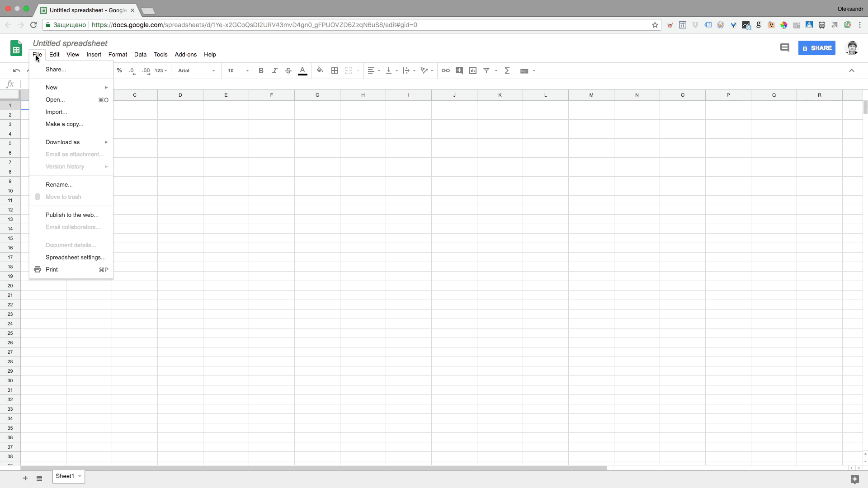The height and width of the screenshot is (488, 868).
Task: Open the Version history submenu
Action: tap(64, 166)
